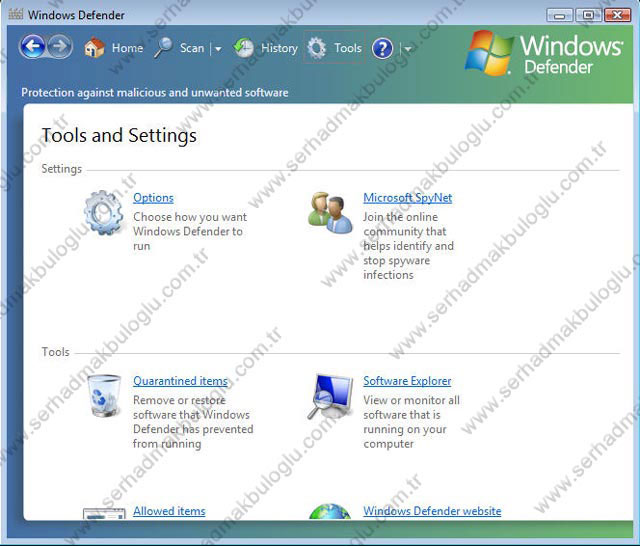Screen dimensions: 640x546
Task: Maximize the Windows Defender window
Action: pos(588,15)
